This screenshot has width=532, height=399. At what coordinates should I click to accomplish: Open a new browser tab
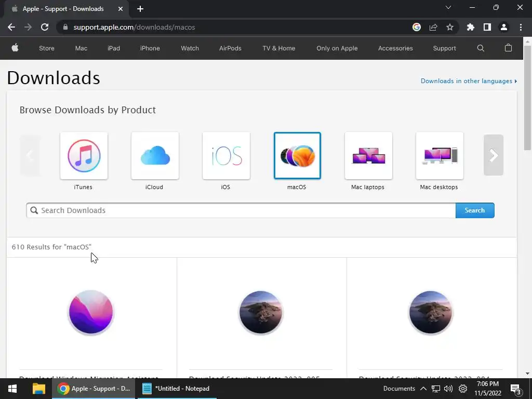[140, 9]
